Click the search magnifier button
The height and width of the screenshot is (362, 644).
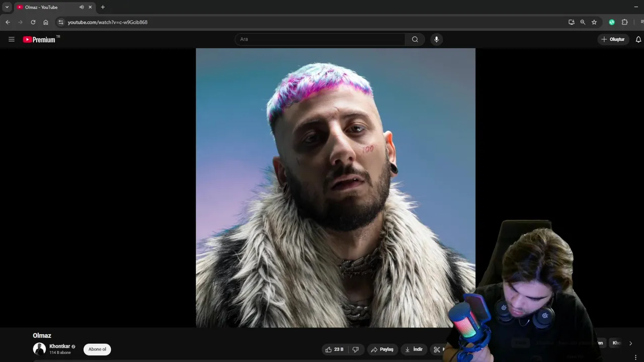point(415,39)
